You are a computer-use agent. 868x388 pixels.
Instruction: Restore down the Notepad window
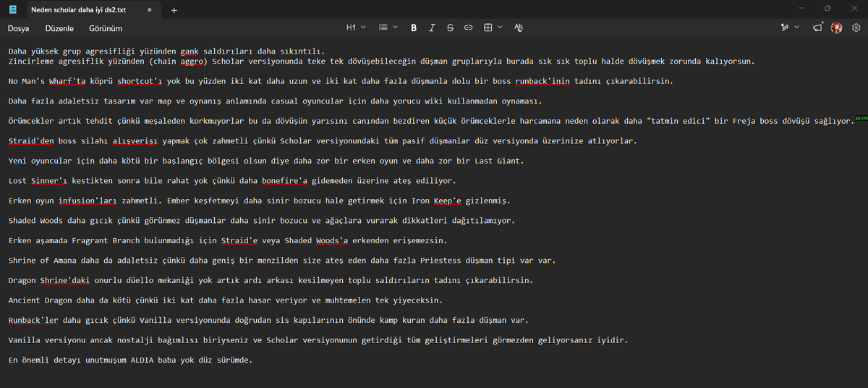coord(827,9)
